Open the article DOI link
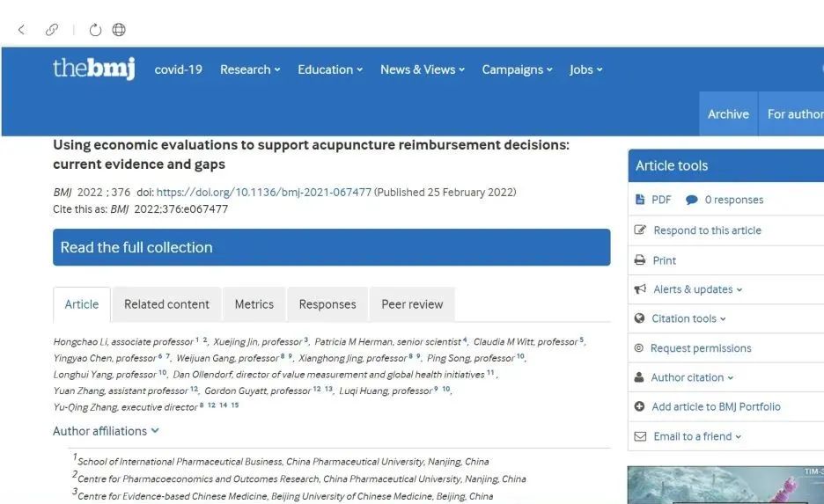824x504 pixels. 264,192
